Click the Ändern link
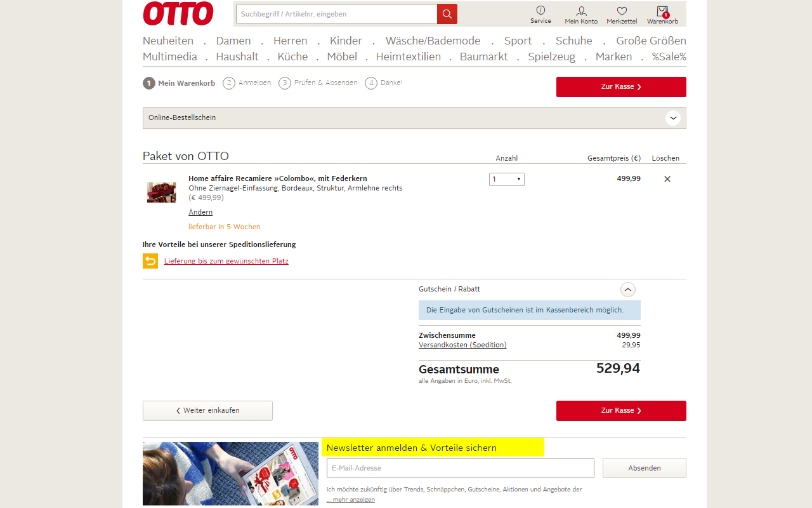The image size is (812, 508). 200,212
